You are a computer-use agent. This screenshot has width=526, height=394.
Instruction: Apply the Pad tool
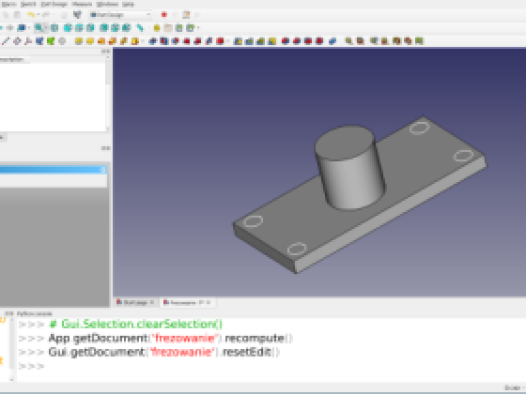coord(78,41)
